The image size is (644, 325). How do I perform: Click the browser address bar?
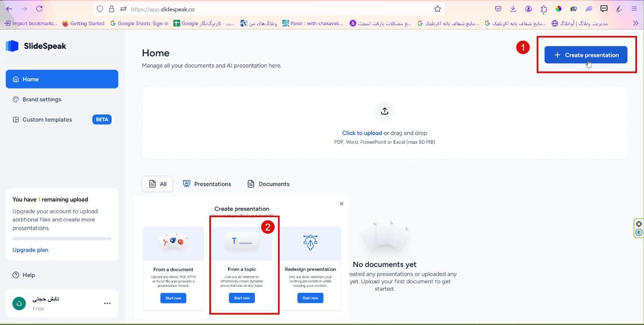pos(279,9)
